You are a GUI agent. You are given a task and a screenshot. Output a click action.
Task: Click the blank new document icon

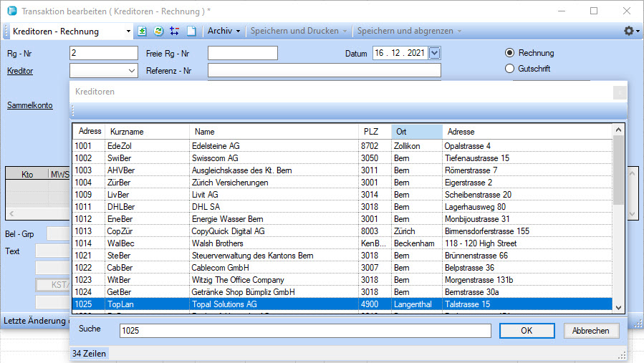pyautogui.click(x=191, y=32)
